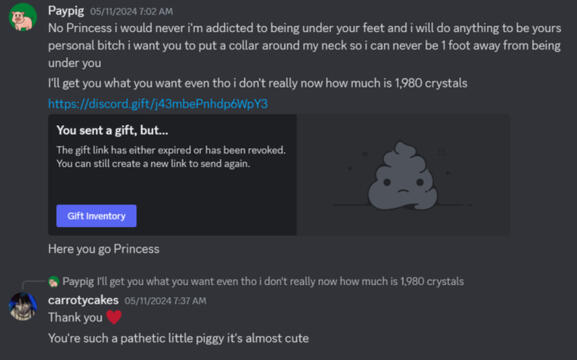Click the carrotycakes username
Viewport: 577px width, 360px height.
tap(83, 300)
